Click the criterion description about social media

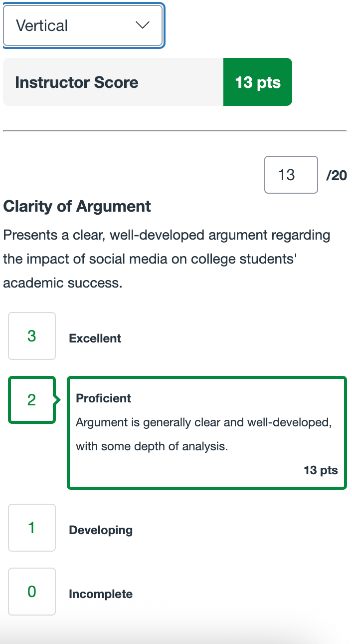pos(167,259)
